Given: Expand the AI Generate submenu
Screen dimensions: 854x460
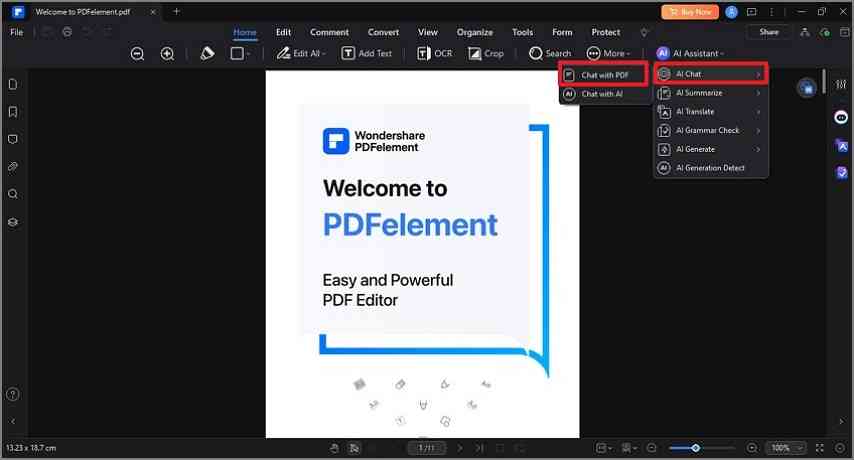Looking at the screenshot, I should point(711,149).
